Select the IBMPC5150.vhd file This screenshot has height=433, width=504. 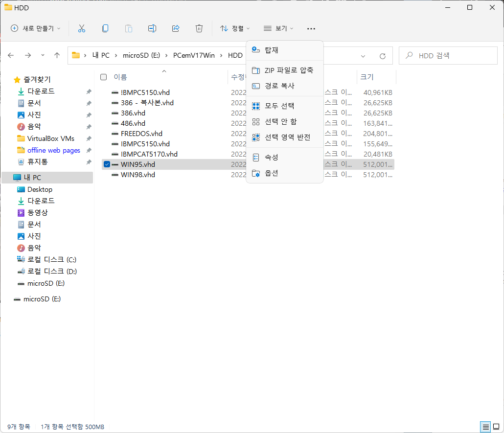pyautogui.click(x=145, y=144)
